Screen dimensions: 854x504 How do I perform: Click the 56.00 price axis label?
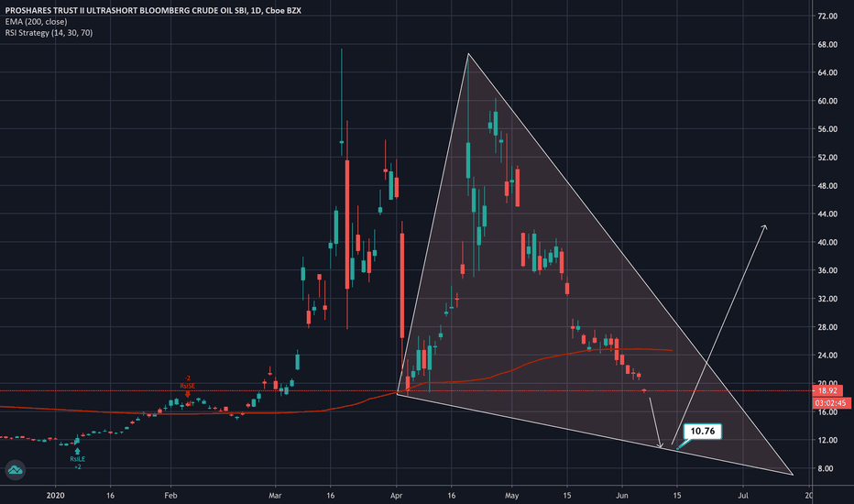coord(827,129)
